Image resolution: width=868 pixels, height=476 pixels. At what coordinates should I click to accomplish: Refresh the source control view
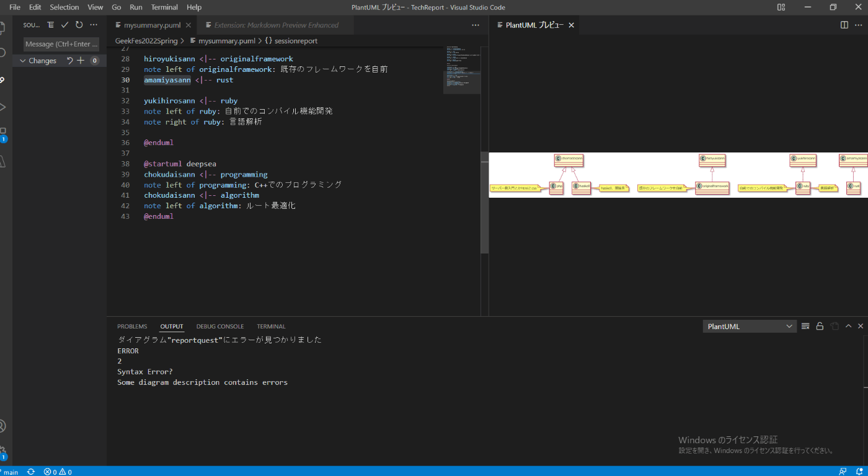point(79,25)
